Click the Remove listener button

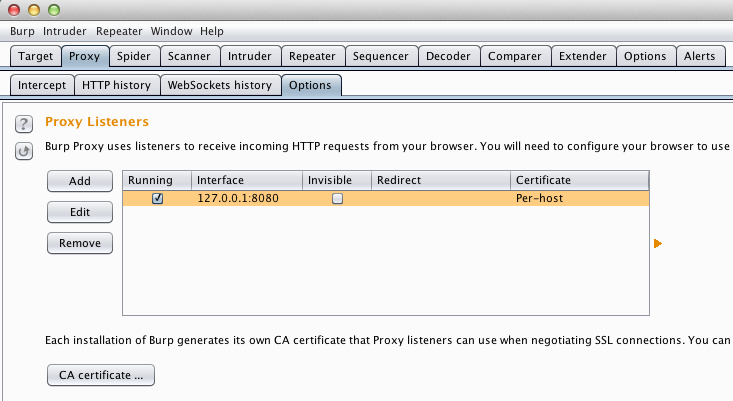pos(80,243)
